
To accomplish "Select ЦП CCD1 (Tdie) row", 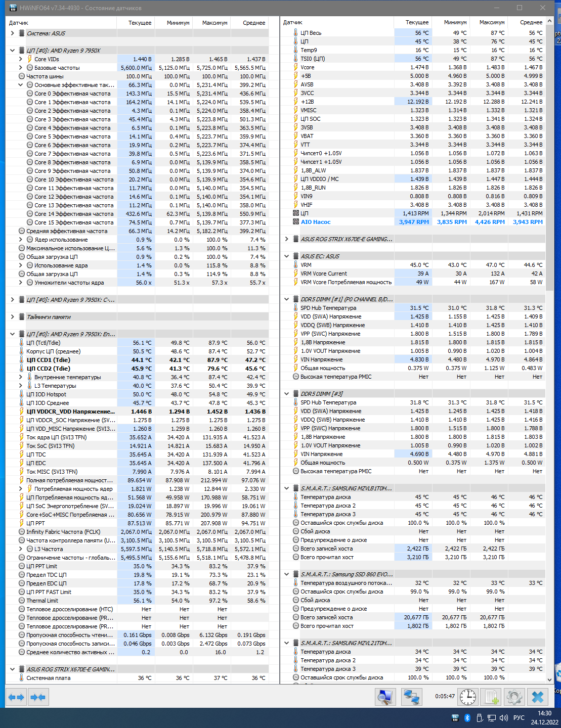I will point(137,360).
